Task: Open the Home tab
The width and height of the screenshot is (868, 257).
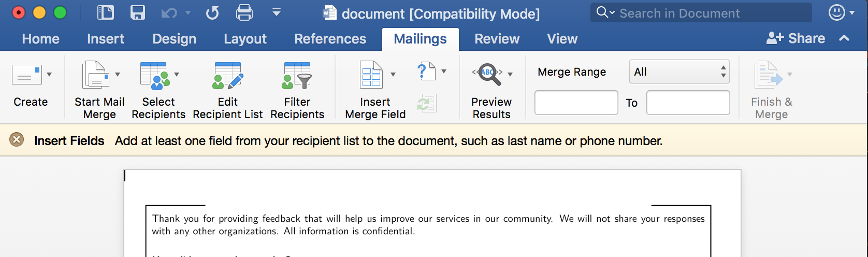Action: (41, 39)
